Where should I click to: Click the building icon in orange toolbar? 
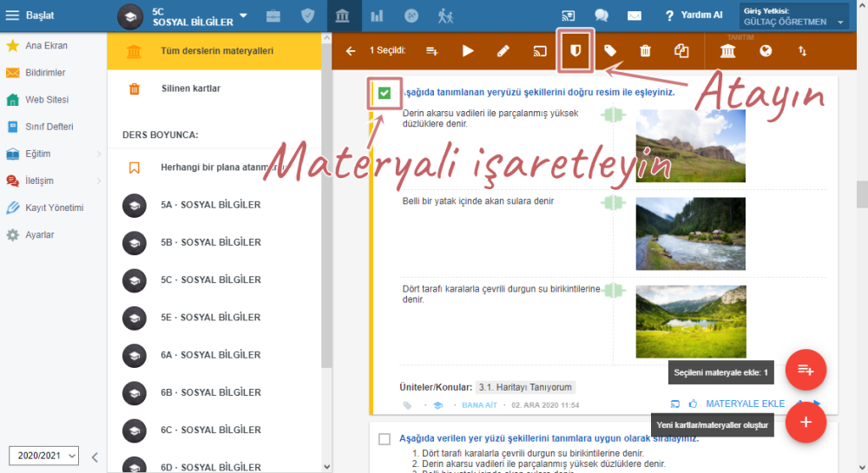coord(727,51)
